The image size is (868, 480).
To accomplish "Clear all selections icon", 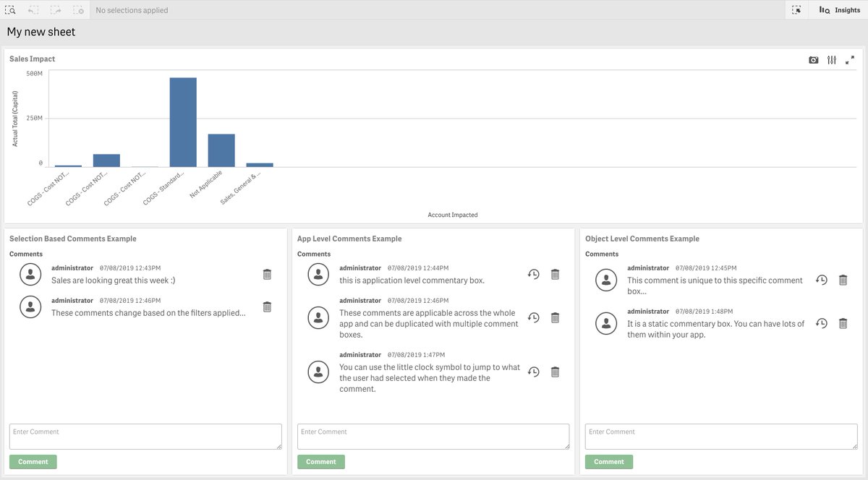I will 78,10.
